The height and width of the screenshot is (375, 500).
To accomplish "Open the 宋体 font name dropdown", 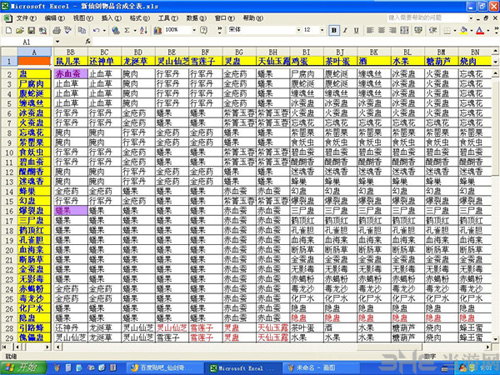I will tap(299, 30).
